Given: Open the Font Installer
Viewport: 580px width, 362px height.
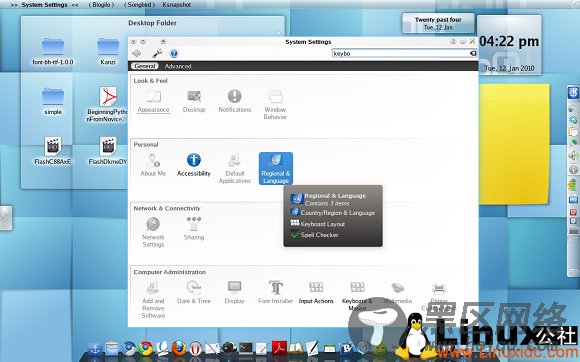Looking at the screenshot, I should coord(276,292).
